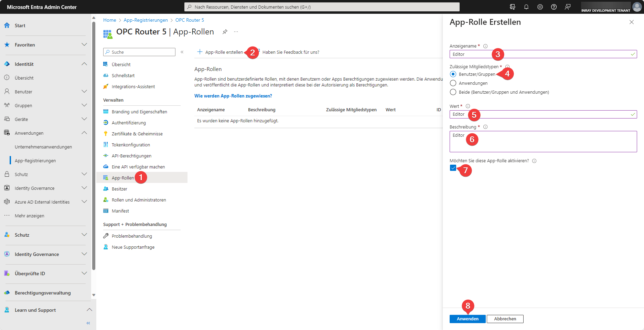Uncheck the activate App-Rolle checkbox
The height and width of the screenshot is (330, 644).
(453, 168)
